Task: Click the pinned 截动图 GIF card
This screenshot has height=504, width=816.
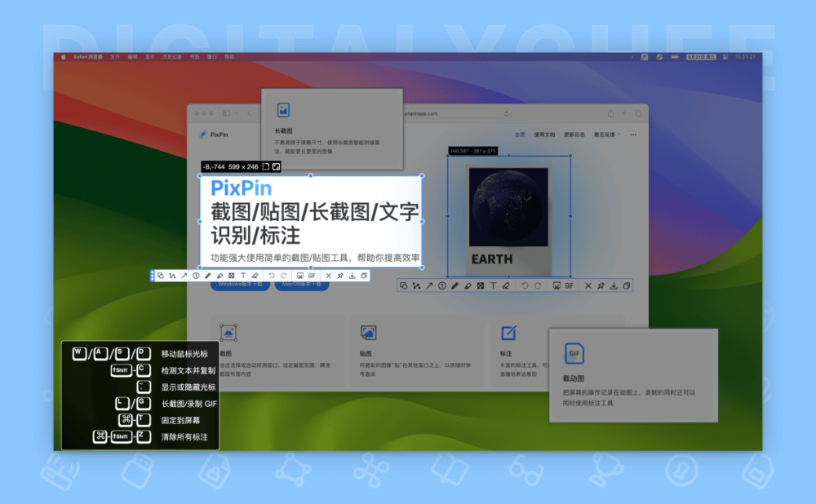Action: coord(633,375)
